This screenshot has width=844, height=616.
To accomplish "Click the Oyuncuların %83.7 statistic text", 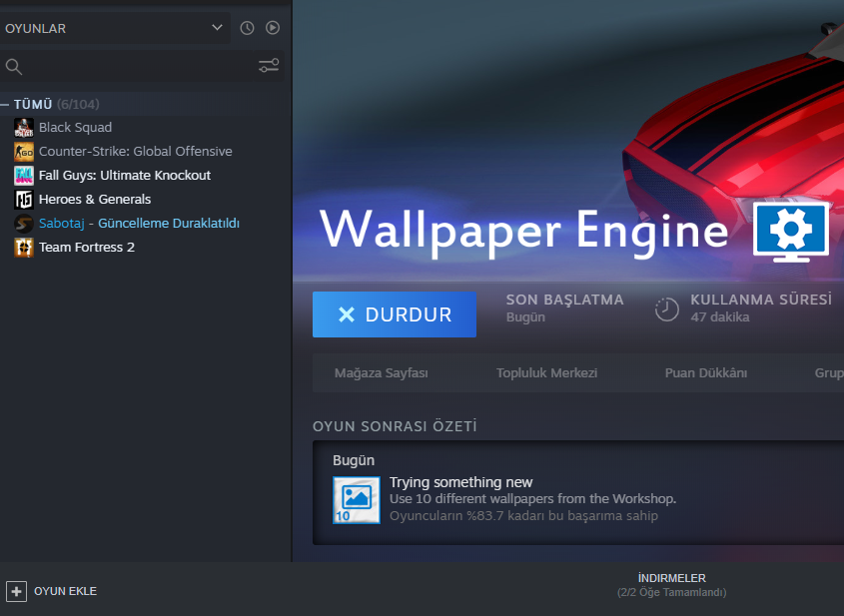I will [523, 516].
